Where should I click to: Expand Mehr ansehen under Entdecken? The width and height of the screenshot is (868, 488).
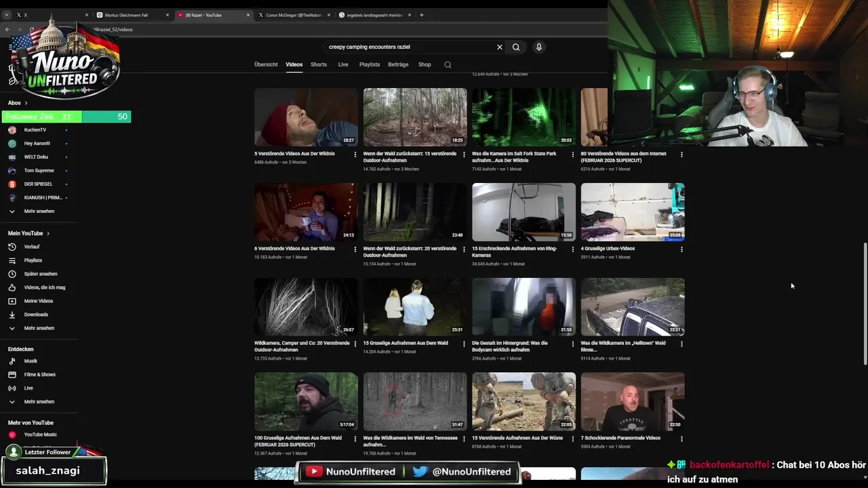40,402
